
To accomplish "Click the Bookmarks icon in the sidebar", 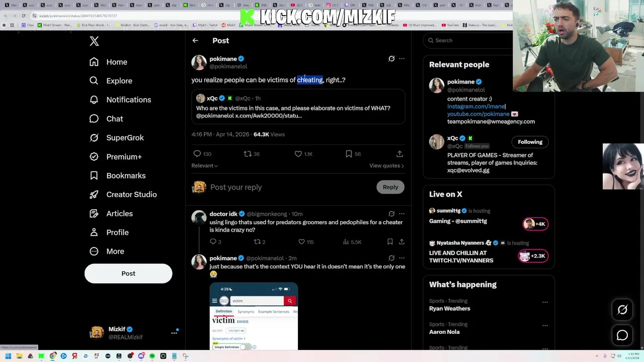I will (94, 175).
